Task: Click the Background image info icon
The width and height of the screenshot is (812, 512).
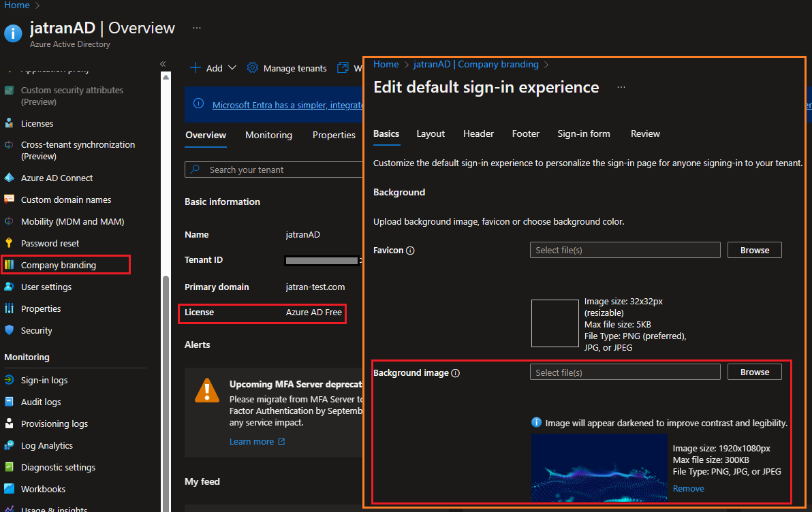Action: click(455, 373)
